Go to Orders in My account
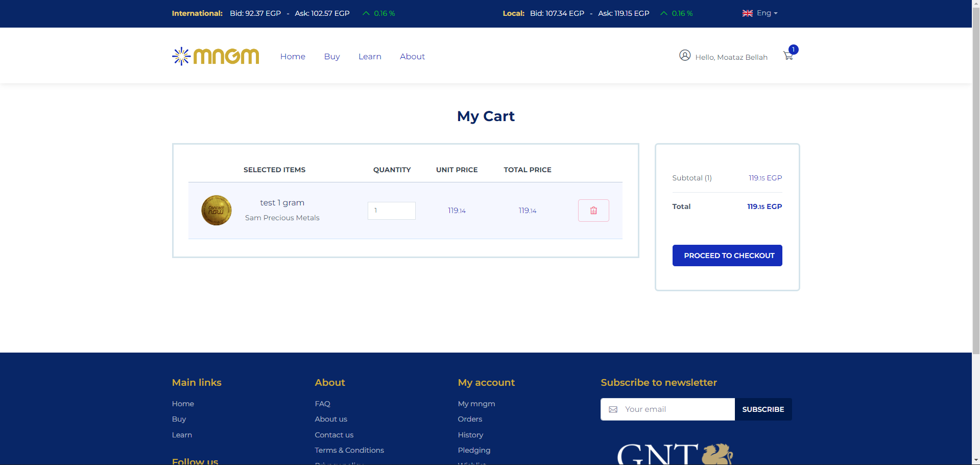 point(470,419)
